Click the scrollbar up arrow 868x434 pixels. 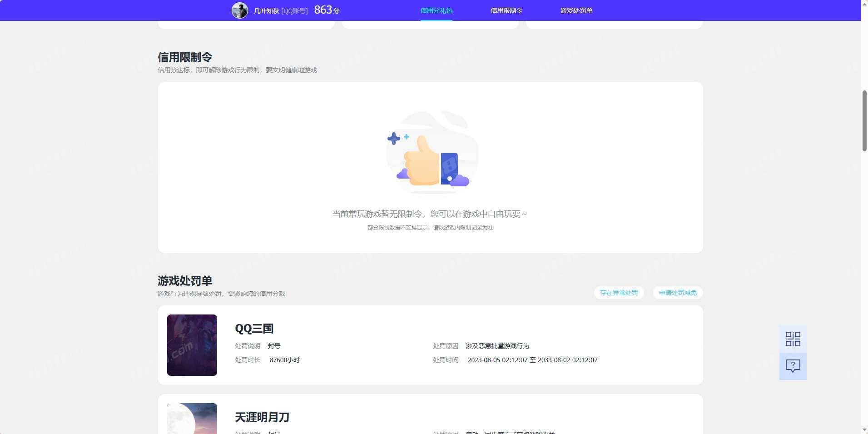(864, 4)
